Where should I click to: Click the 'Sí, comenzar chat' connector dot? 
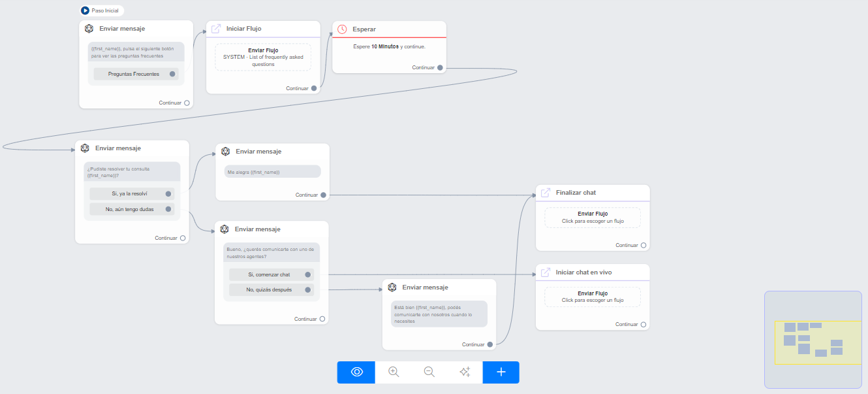[x=308, y=274]
